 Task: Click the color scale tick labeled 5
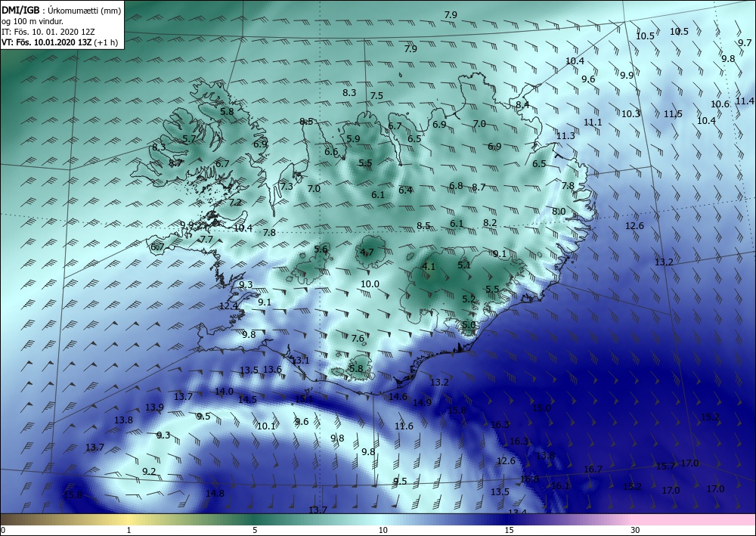coord(255,530)
